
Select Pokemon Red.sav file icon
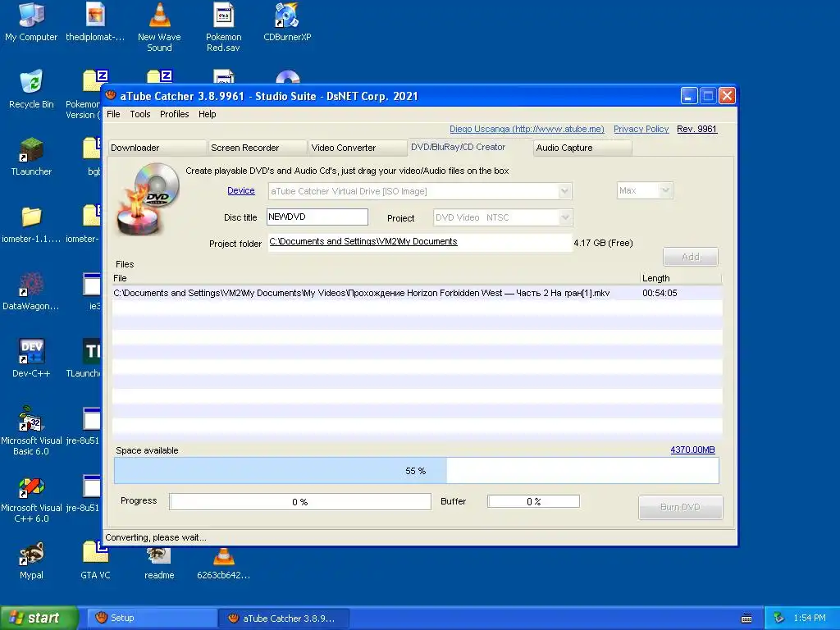(223, 27)
